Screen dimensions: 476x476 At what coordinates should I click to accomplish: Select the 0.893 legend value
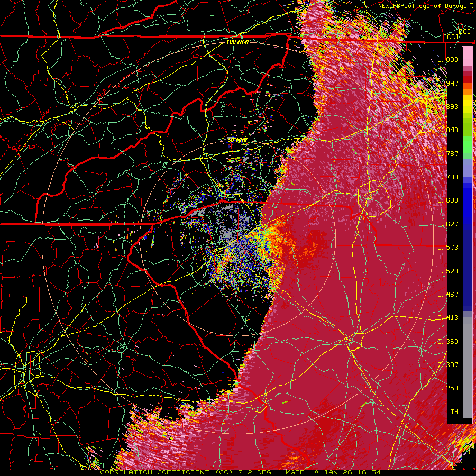pos(448,106)
